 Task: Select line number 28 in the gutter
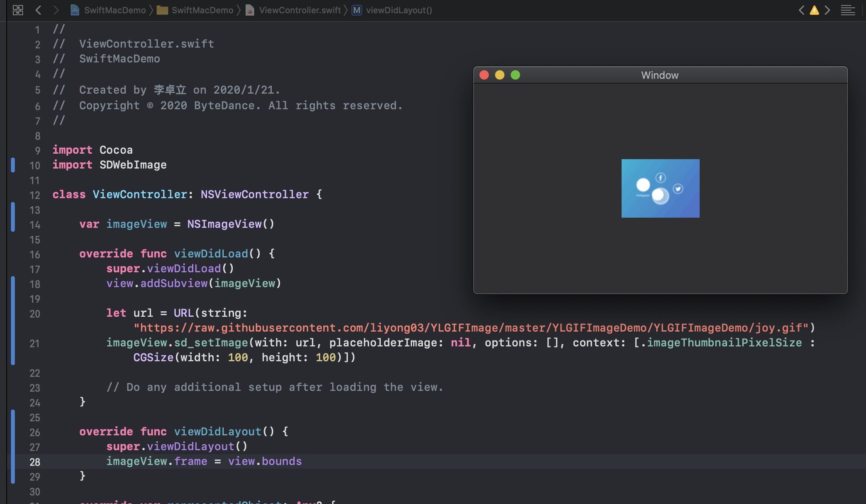(35, 462)
